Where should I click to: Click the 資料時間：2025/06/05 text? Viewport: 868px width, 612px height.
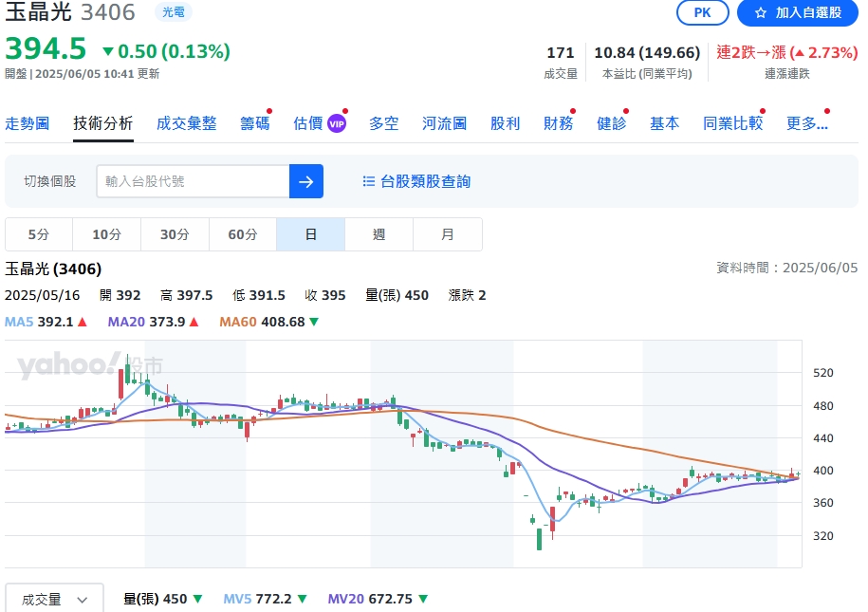787,269
